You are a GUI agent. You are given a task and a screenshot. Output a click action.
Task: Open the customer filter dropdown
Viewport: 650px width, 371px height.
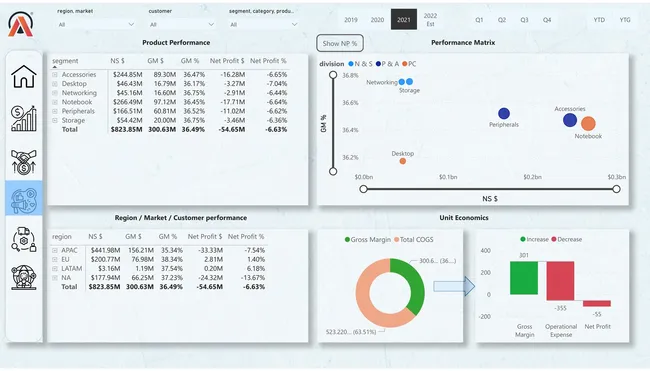[181, 24]
